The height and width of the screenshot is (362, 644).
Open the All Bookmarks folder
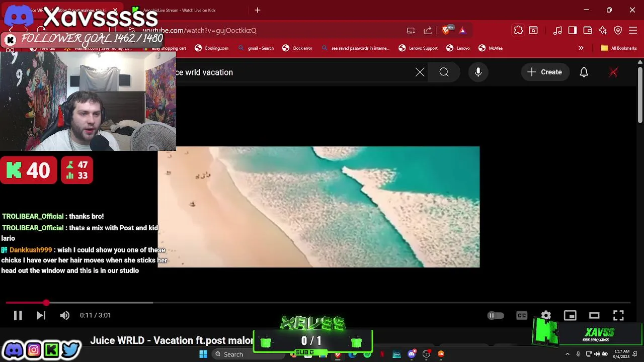click(x=619, y=48)
